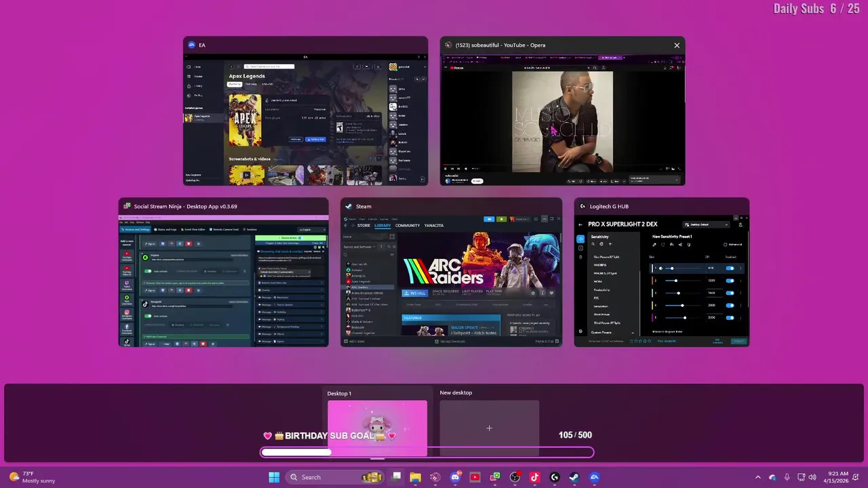Select ARC Raiders in Steam game list
This screenshot has width=868, height=488.
pyautogui.click(x=368, y=287)
